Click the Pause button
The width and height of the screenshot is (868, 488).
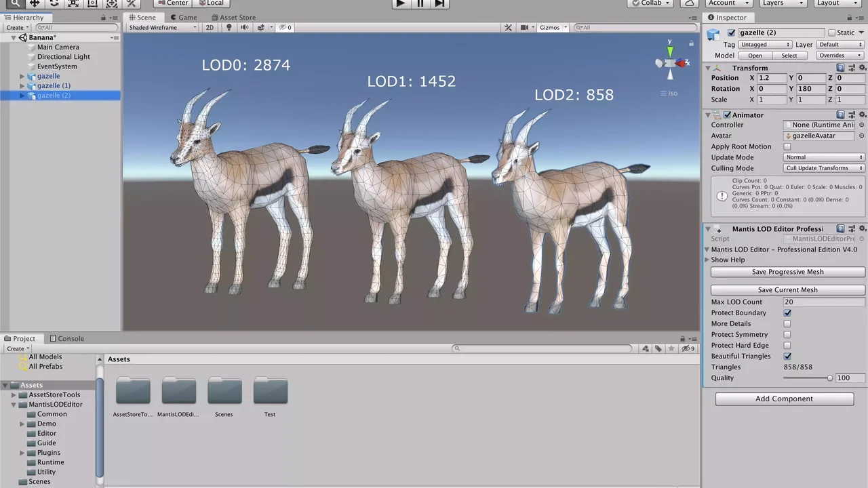coord(420,3)
